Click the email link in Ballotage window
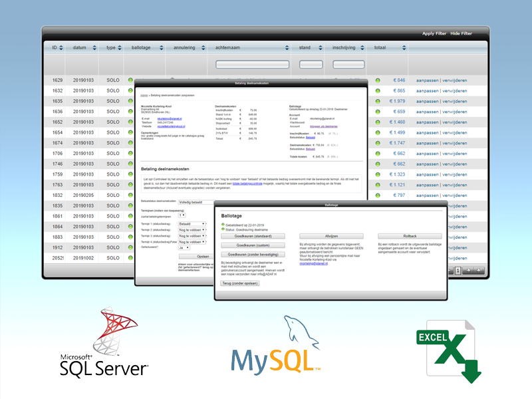The width and height of the screenshot is (532, 399). point(313,263)
